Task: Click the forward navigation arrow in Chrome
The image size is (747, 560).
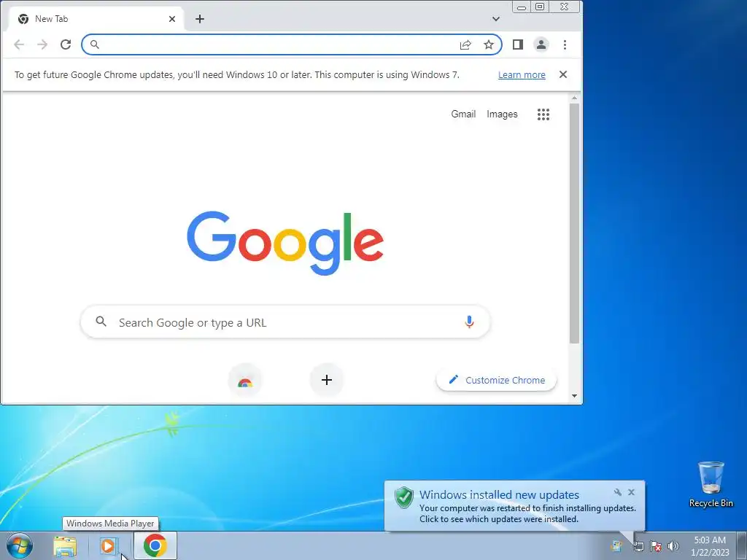Action: point(42,44)
